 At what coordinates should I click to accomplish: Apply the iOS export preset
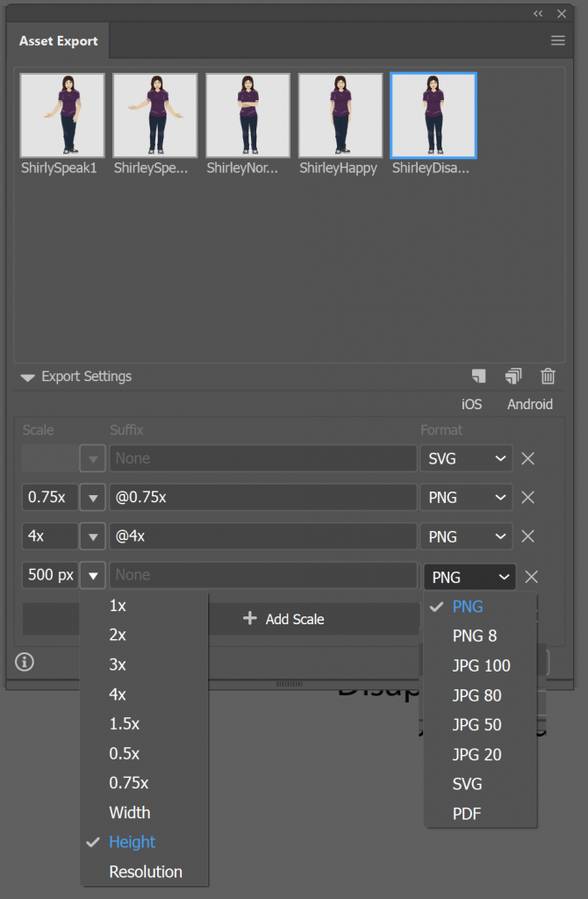(471, 405)
